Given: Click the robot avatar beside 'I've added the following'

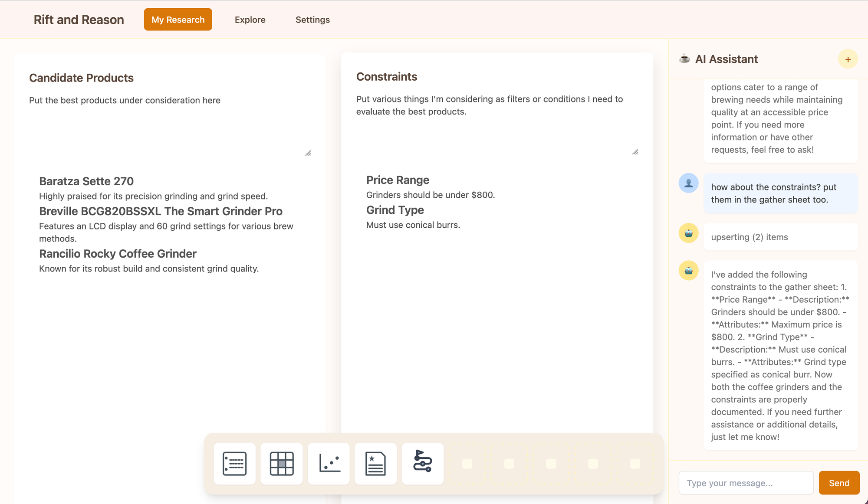Looking at the screenshot, I should tap(688, 271).
